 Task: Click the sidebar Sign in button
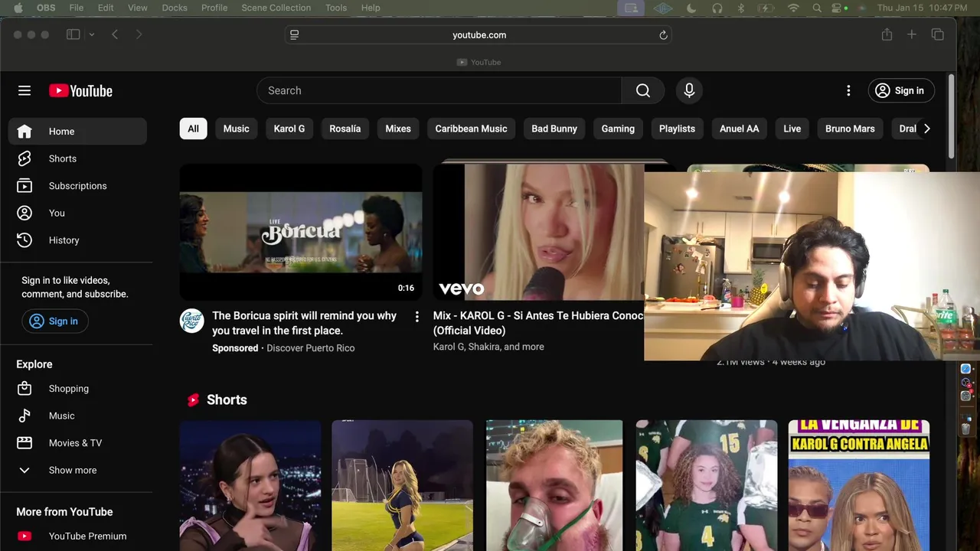tap(55, 321)
